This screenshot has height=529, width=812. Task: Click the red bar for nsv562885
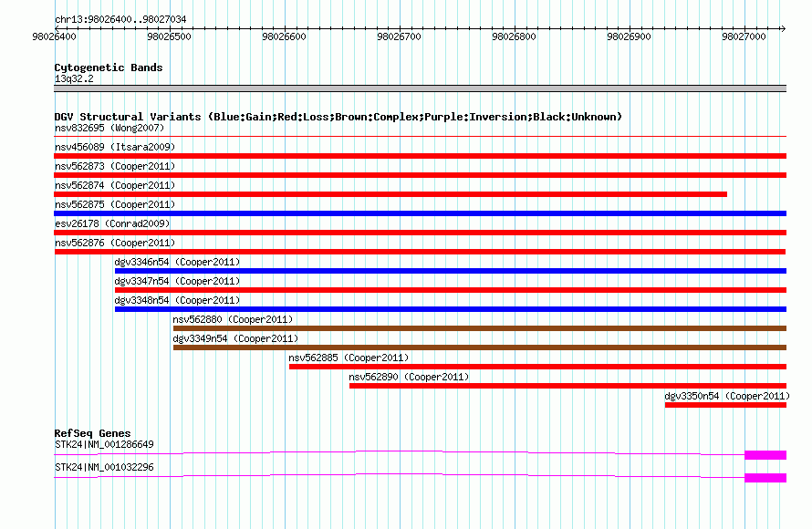pos(537,367)
